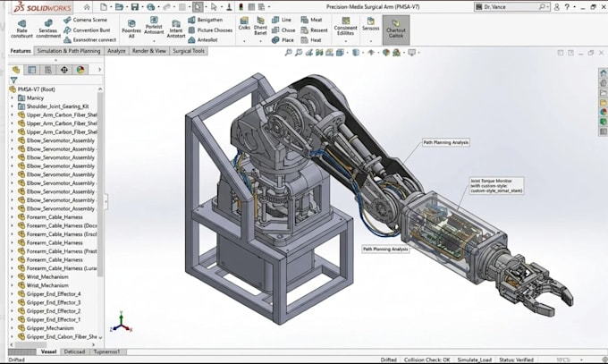Expand the Gripper_Mechanism tree node
The height and width of the screenshot is (364, 608).
point(12,328)
